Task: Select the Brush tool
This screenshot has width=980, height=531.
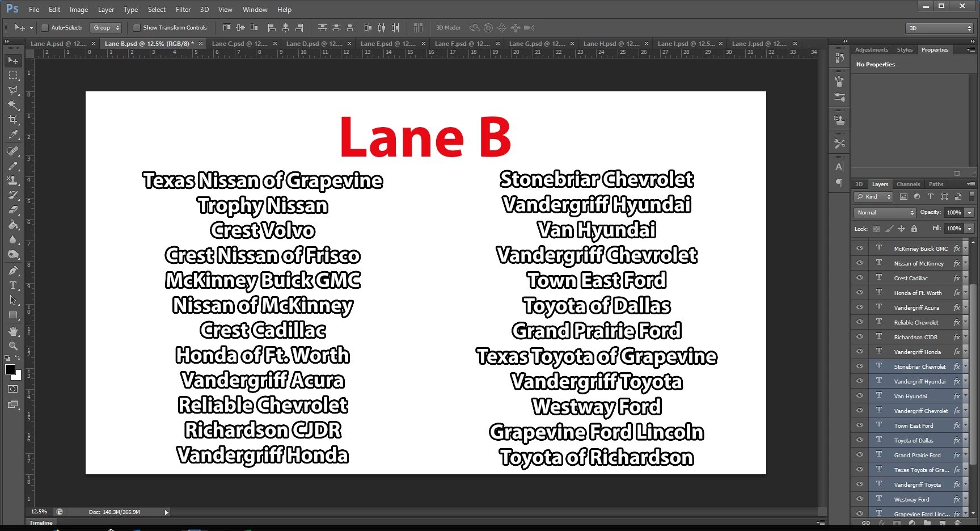Action: (x=13, y=166)
